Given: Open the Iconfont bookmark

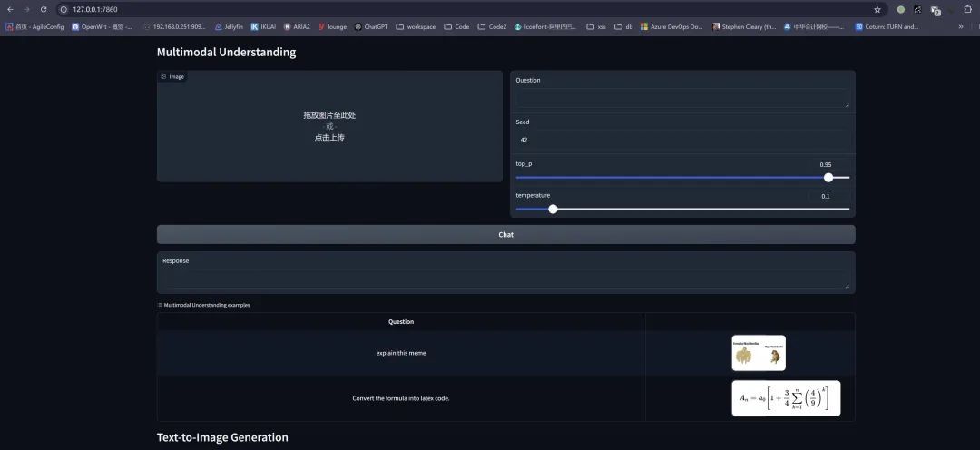Looking at the screenshot, I should coord(545,27).
